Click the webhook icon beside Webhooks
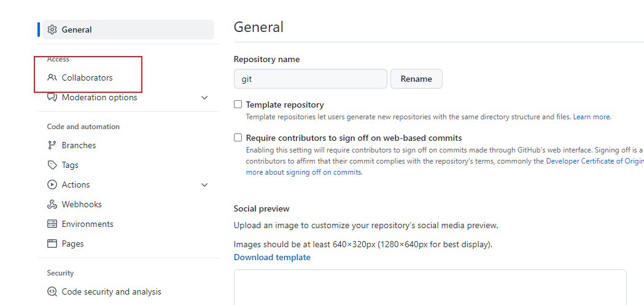644x305 pixels. click(52, 205)
